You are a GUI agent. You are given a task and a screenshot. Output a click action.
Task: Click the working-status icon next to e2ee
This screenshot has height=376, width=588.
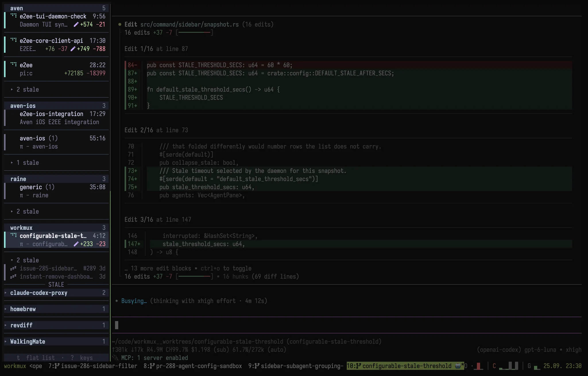tap(13, 65)
